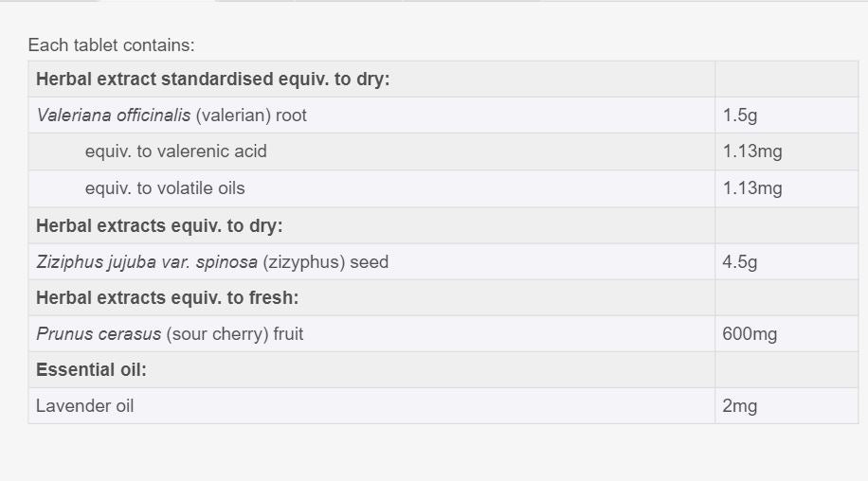The width and height of the screenshot is (868, 481).
Task: Click the 'Each tablet contains:' heading text
Action: [x=111, y=45]
